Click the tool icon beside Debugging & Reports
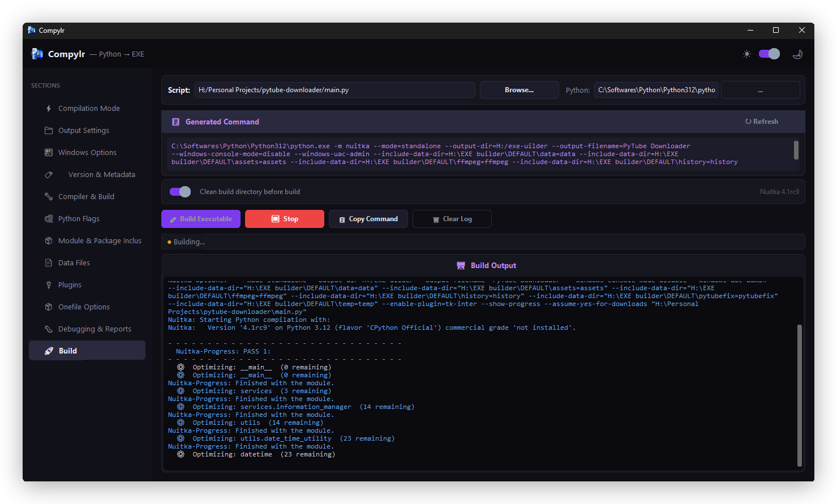837x504 pixels. coord(49,329)
